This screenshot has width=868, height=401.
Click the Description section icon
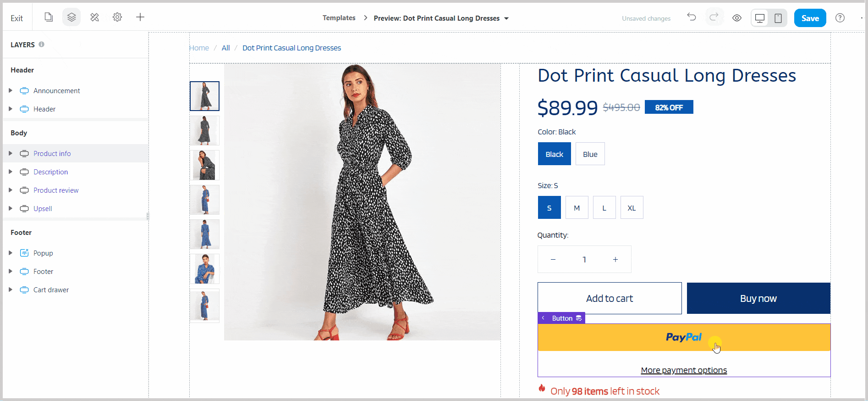pyautogui.click(x=24, y=172)
